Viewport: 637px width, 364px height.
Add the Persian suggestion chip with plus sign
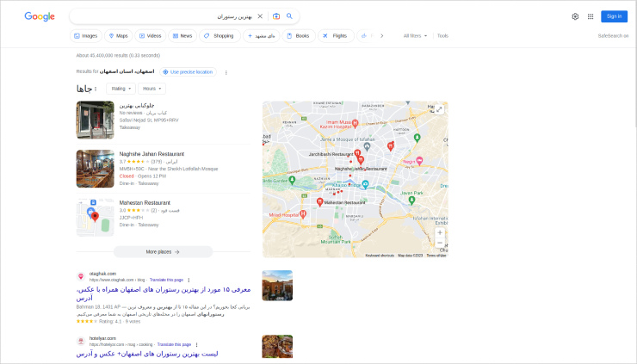tap(261, 36)
